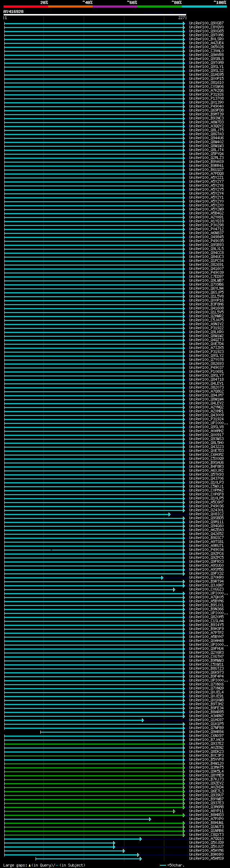Select the UniRef100_Q08IC2 label
The image size is (230, 868).
206,514
